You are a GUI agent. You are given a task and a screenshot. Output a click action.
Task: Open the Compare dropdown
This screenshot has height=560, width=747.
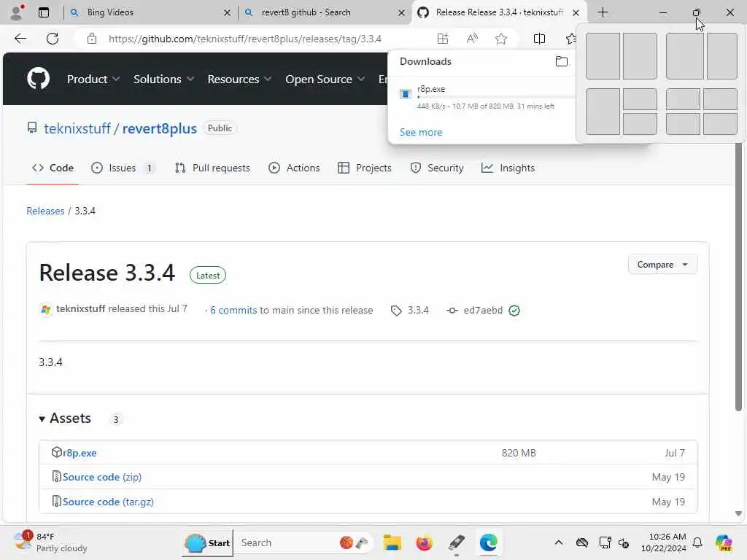[x=662, y=264]
